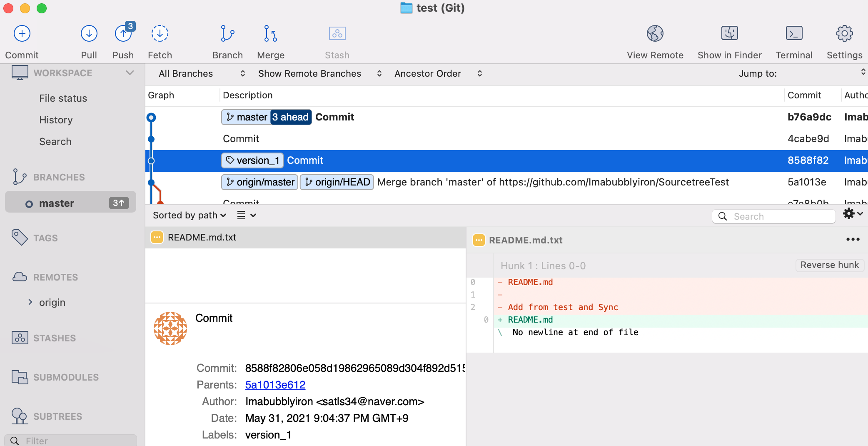Expand the origin remote tree item
Viewport: 868px width, 446px height.
click(x=30, y=302)
